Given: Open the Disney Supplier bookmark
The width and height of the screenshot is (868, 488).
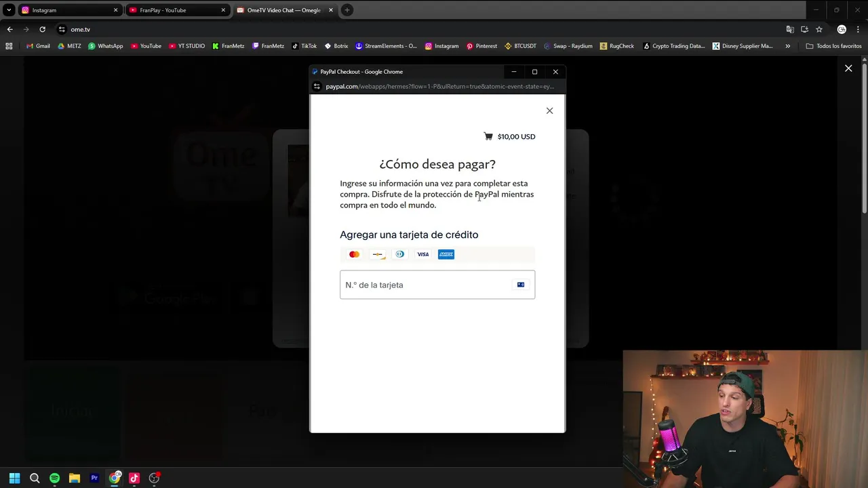Looking at the screenshot, I should coord(743,46).
